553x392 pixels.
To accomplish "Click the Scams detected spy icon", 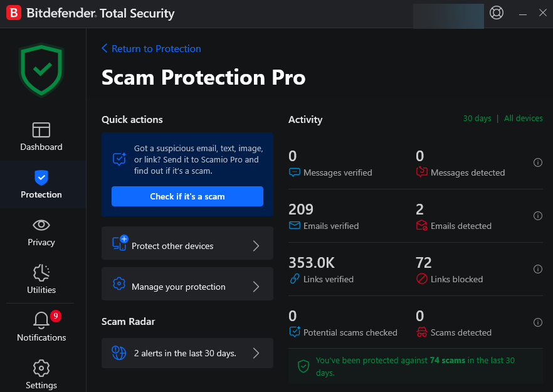I will click(422, 332).
